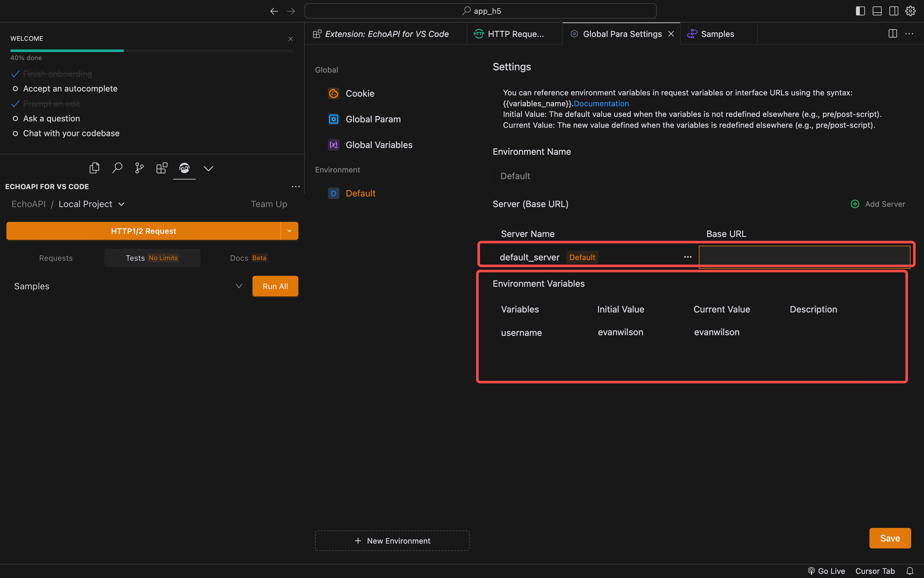Expand the Samples collection dropdown

(x=239, y=286)
